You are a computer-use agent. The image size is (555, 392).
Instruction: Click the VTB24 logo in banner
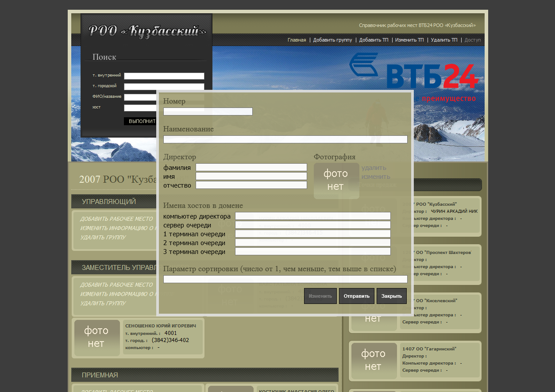pos(414,71)
